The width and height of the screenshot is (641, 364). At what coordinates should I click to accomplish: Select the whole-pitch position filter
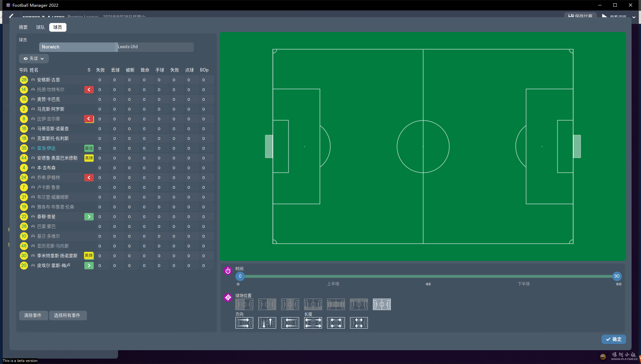(382, 304)
